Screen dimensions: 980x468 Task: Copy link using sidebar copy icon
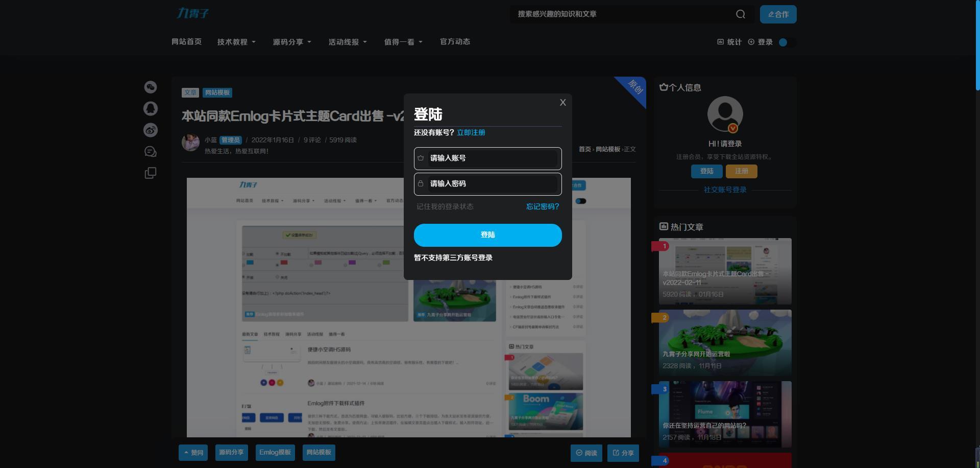tap(150, 173)
